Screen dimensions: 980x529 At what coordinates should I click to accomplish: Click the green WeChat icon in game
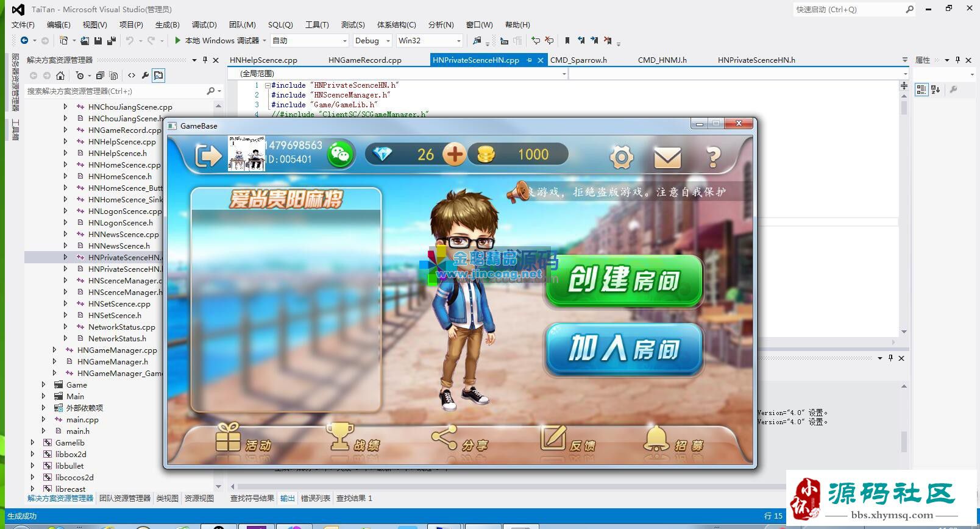[x=340, y=154]
